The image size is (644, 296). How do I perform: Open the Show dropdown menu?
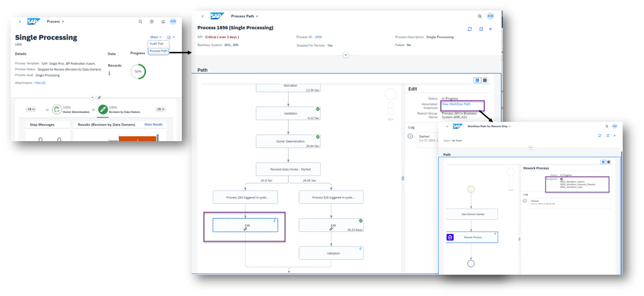click(154, 37)
